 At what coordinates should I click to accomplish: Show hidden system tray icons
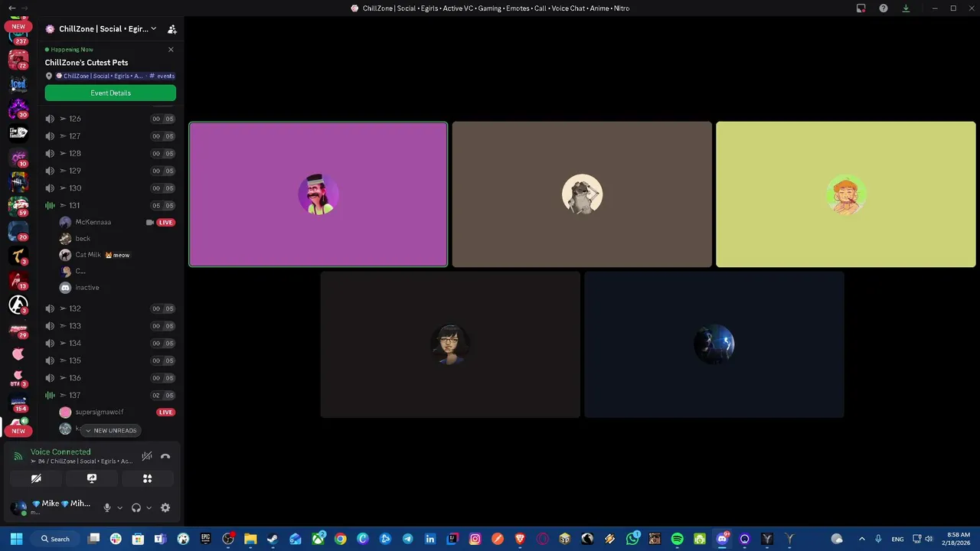tap(861, 539)
